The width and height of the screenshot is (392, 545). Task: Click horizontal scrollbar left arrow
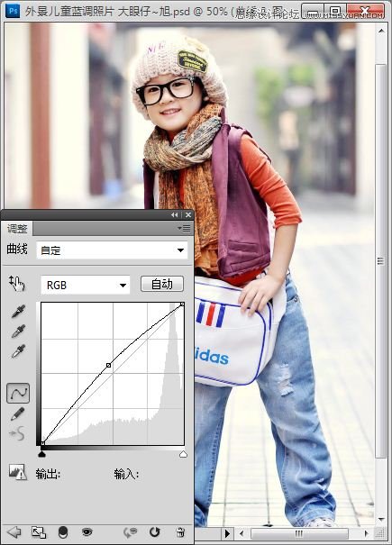point(242,533)
